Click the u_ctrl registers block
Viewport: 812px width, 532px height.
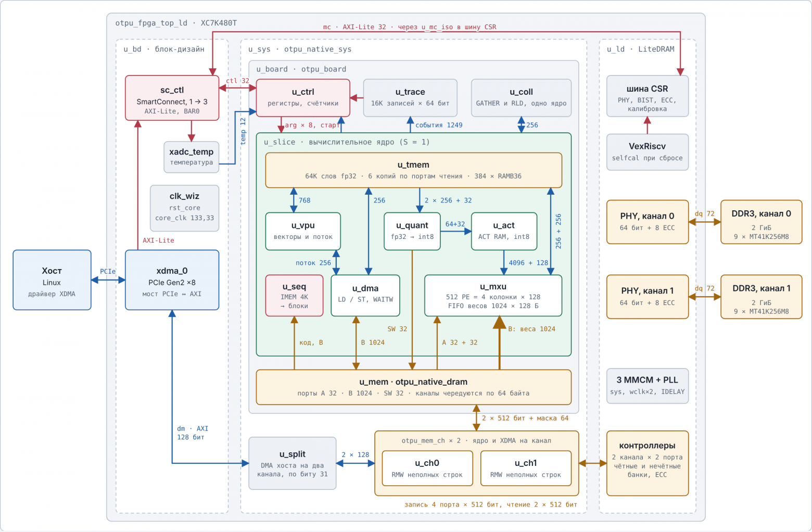[x=303, y=98]
